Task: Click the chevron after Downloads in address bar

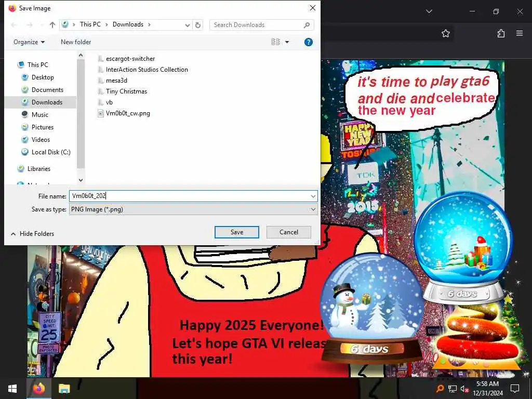Action: pos(149,25)
